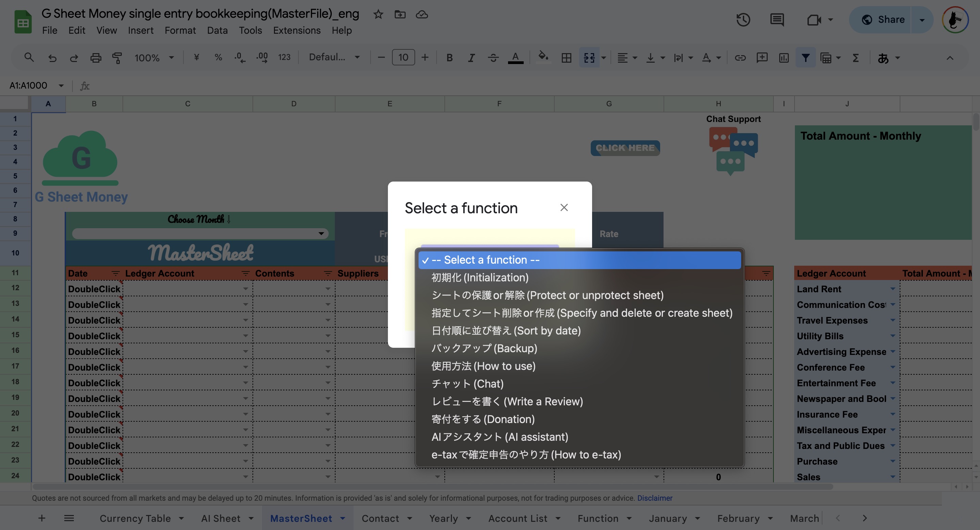The image size is (980, 530).
Task: Click the insert chart icon
Action: 784,58
